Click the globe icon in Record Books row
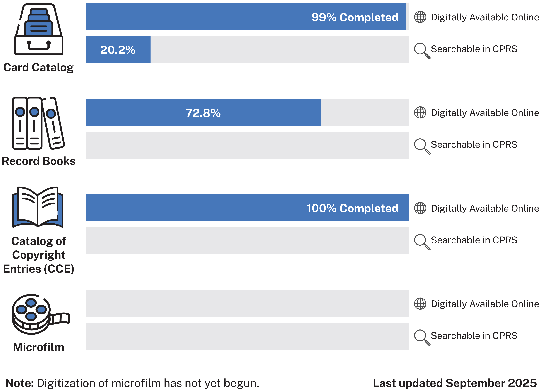Image resolution: width=541 pixels, height=392 pixels. click(x=420, y=112)
